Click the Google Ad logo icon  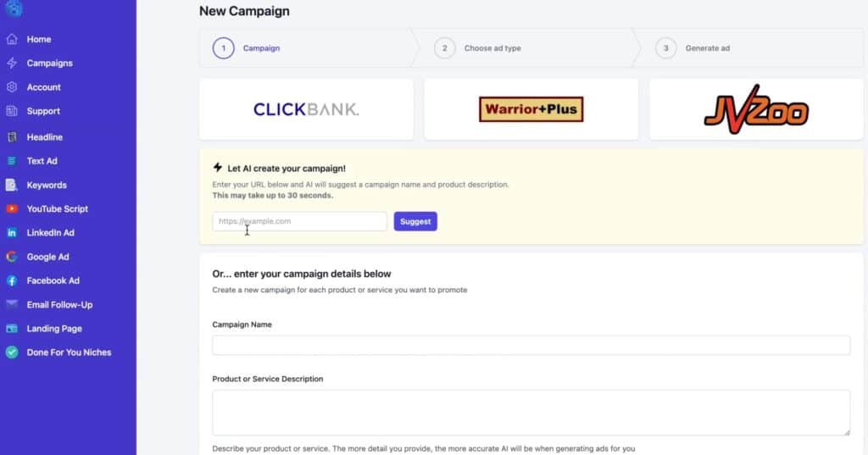[x=12, y=257]
